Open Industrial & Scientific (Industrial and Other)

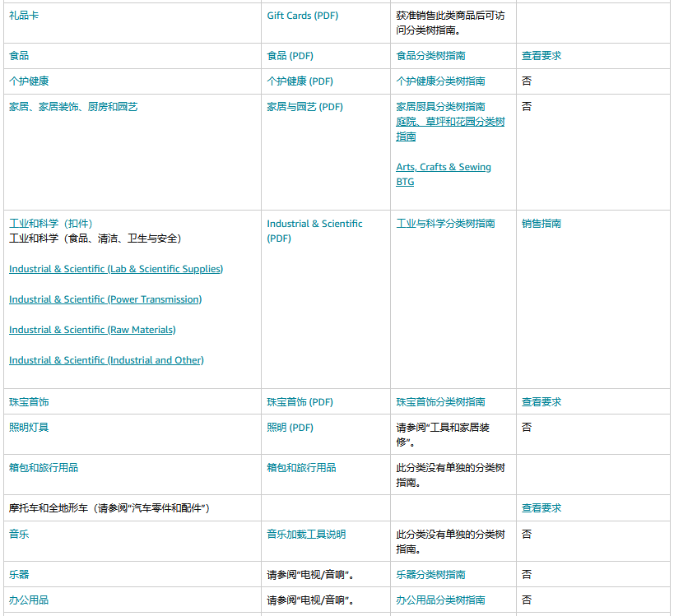[106, 360]
